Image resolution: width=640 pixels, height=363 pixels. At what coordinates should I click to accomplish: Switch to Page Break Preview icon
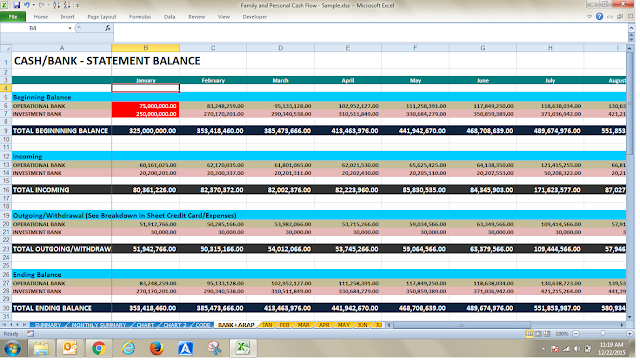tap(547, 334)
